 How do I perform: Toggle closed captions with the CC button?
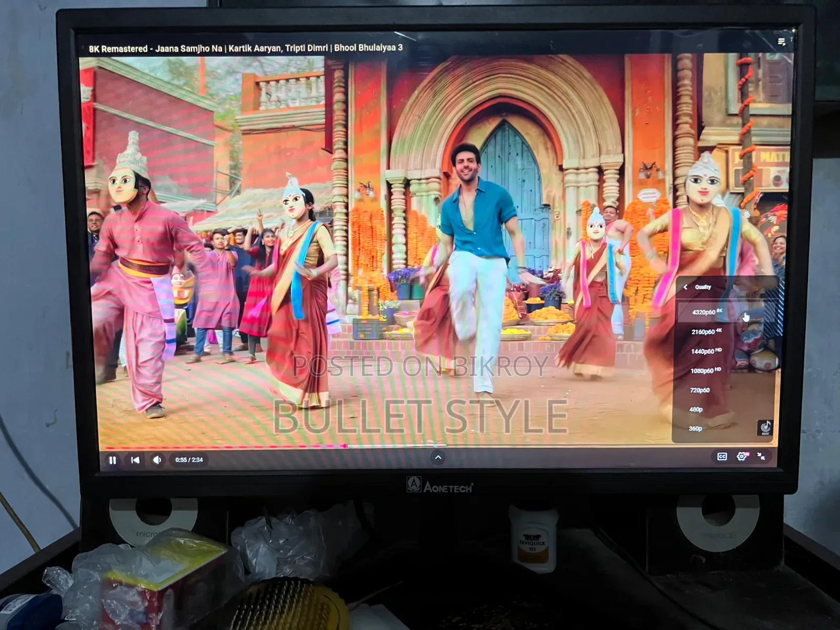pos(722,457)
